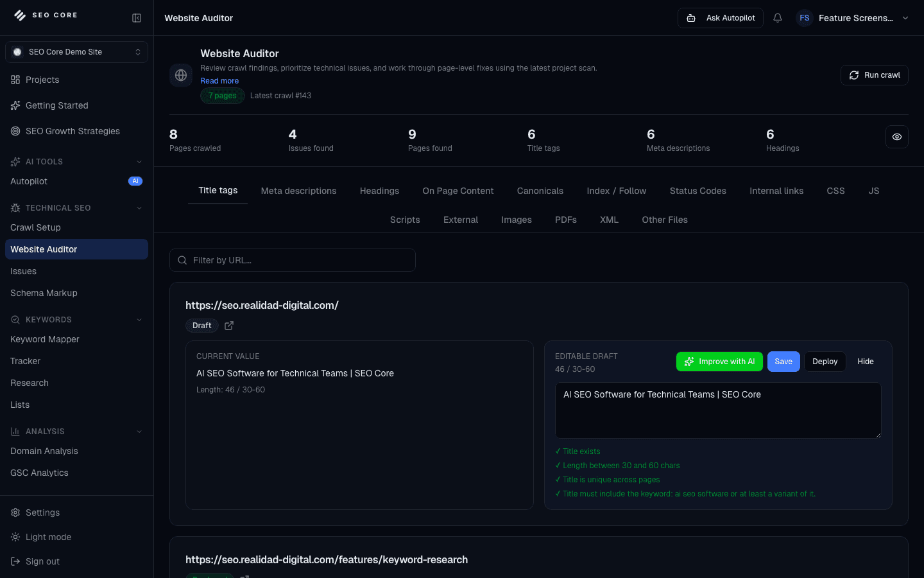Click the Technical SEO bug icon
The width and height of the screenshot is (924, 578).
(15, 208)
